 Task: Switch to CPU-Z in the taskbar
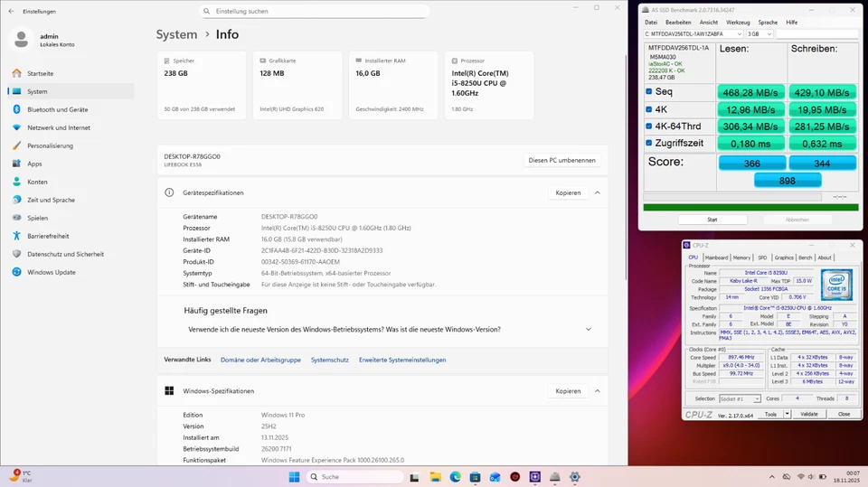pyautogui.click(x=534, y=477)
